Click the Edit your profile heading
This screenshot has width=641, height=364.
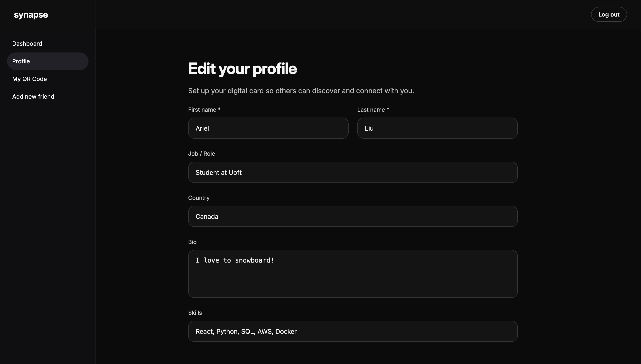pyautogui.click(x=242, y=69)
